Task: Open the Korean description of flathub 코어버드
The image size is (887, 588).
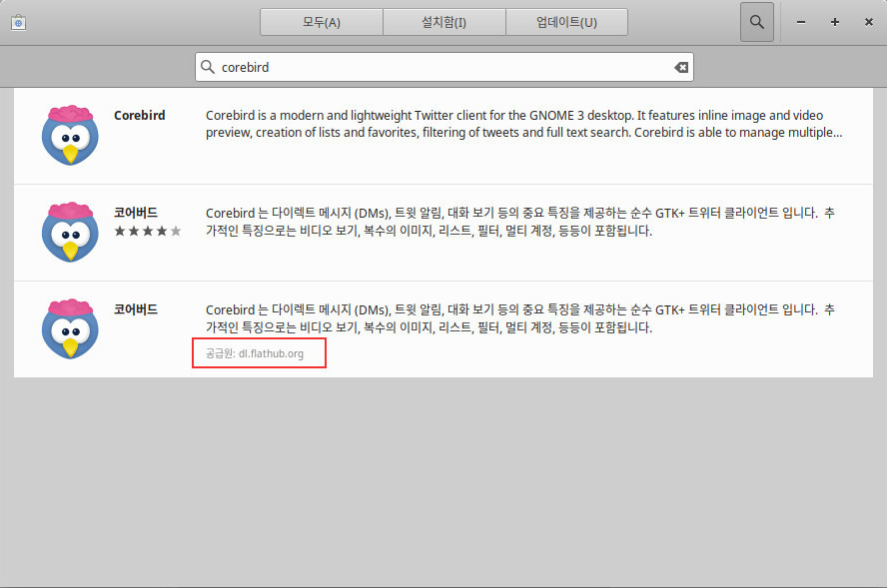Action: (x=520, y=318)
